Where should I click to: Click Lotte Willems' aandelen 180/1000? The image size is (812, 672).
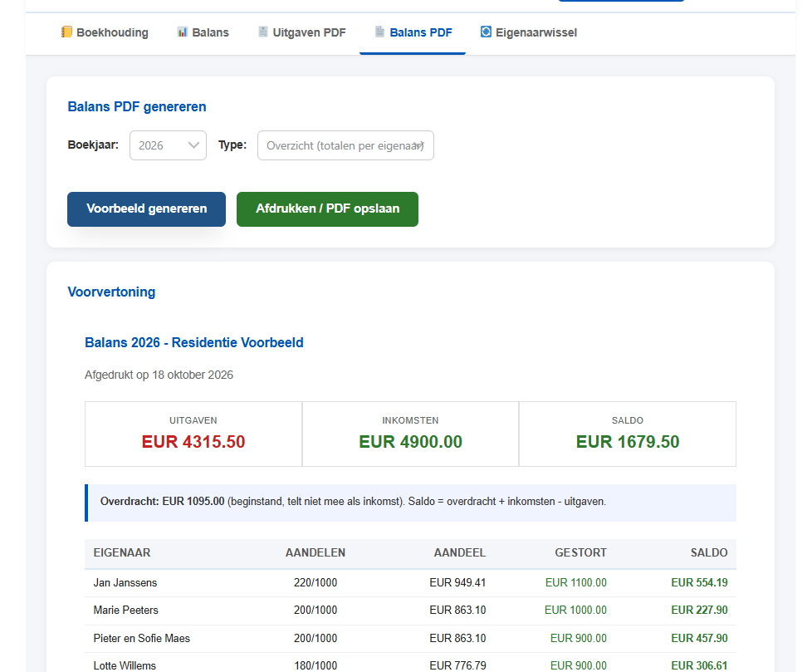tap(316, 666)
